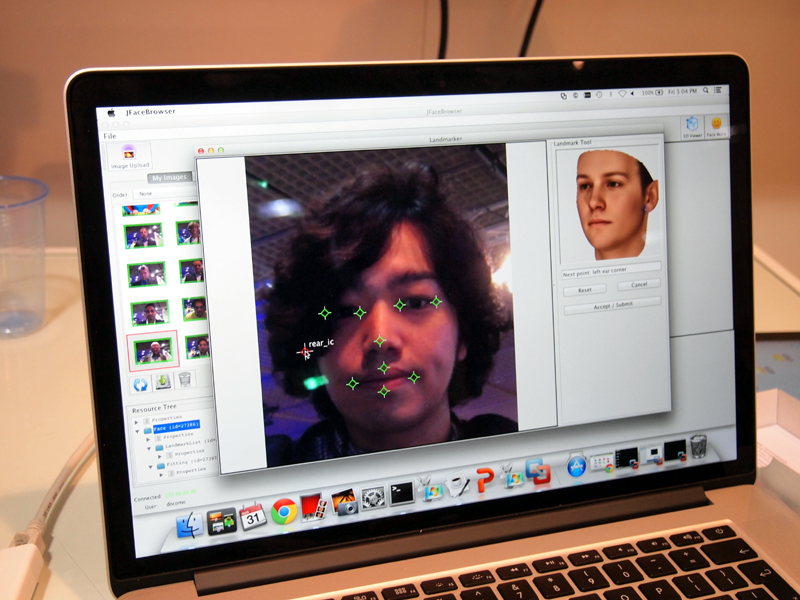Open the JFaceBrowser application menu
Screen dimensions: 800x600
click(x=151, y=112)
